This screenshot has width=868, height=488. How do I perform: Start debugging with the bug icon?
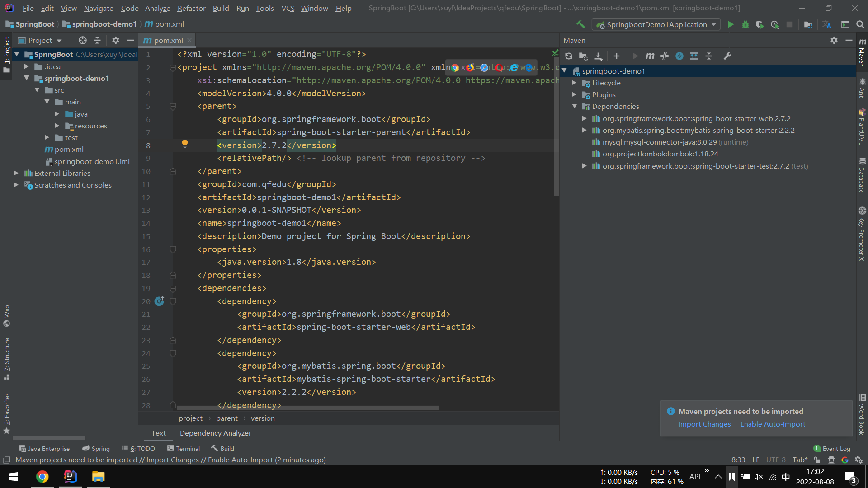[745, 24]
